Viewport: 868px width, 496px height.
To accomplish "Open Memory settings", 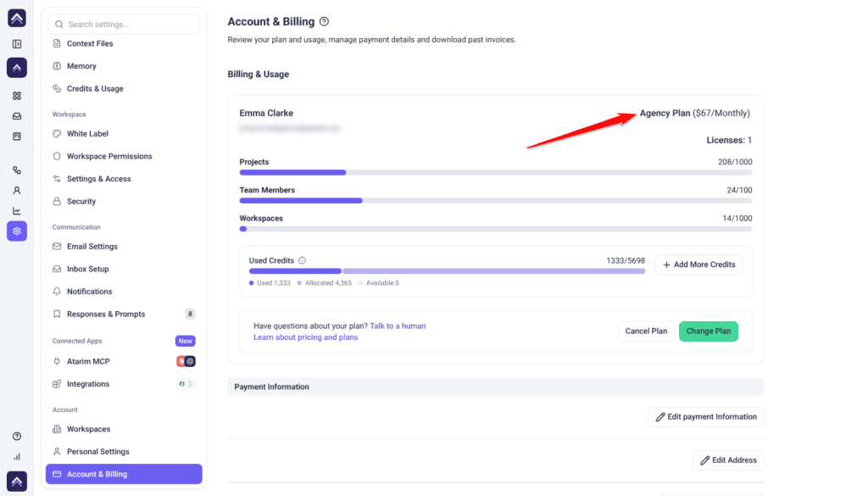I will click(x=124, y=66).
